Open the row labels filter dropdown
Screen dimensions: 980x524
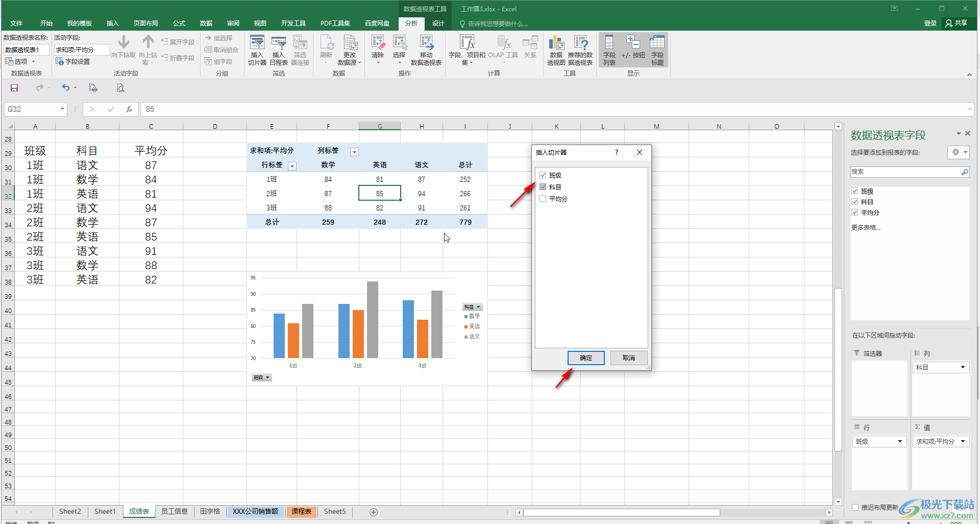point(292,166)
